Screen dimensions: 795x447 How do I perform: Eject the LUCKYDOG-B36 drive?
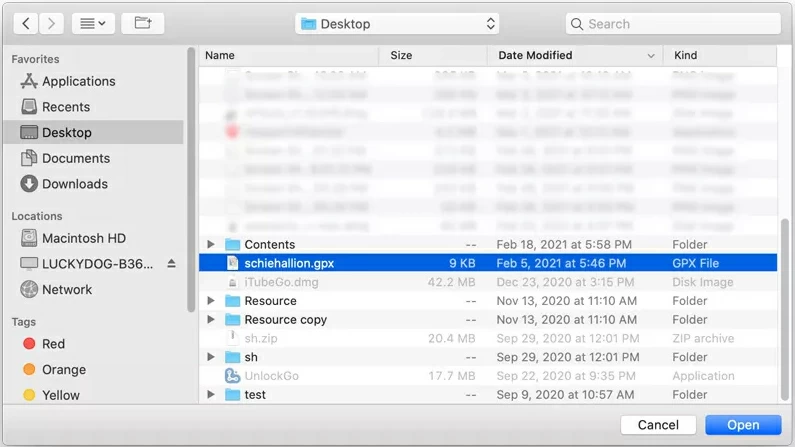click(x=171, y=264)
